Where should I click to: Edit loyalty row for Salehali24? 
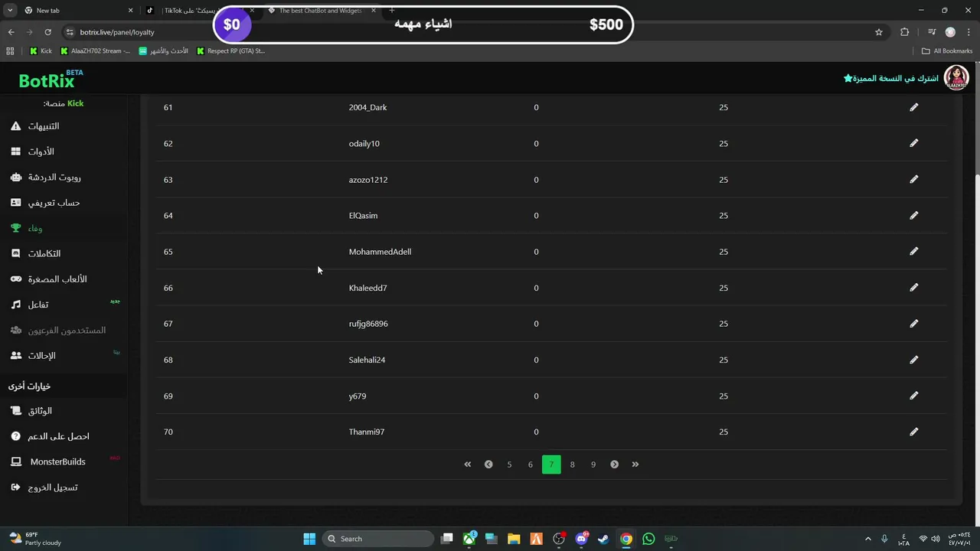[913, 360]
